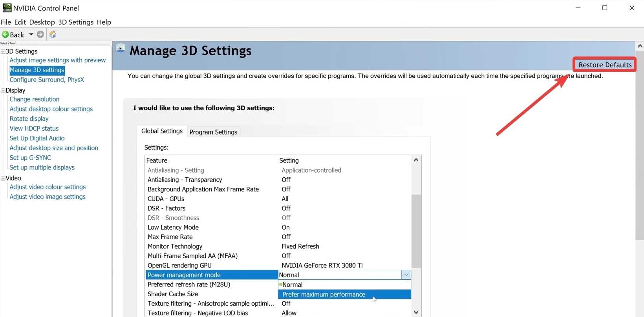
Task: Open the Edit menu
Action: pyautogui.click(x=20, y=22)
